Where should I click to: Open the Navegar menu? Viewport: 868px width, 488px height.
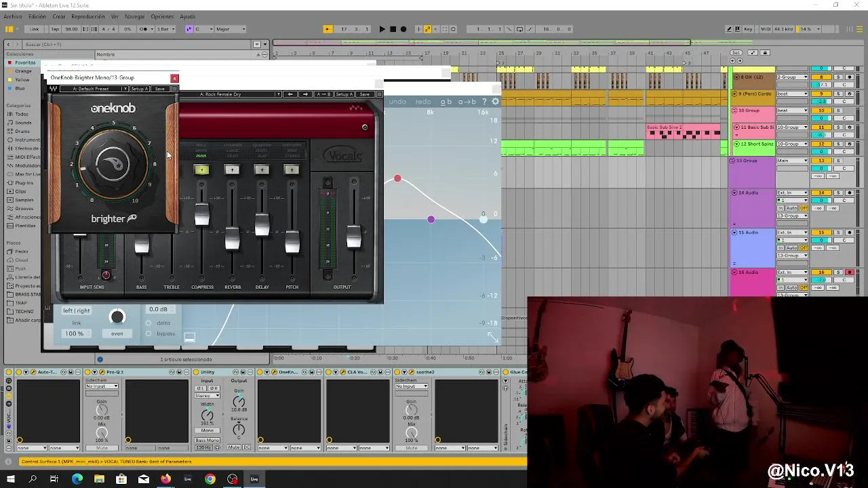135,16
